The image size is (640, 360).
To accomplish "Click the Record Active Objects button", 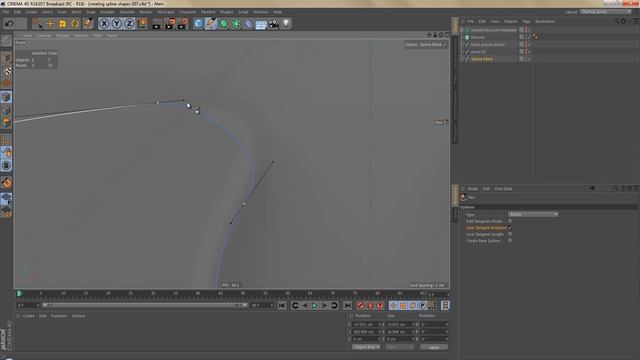I will 360,306.
